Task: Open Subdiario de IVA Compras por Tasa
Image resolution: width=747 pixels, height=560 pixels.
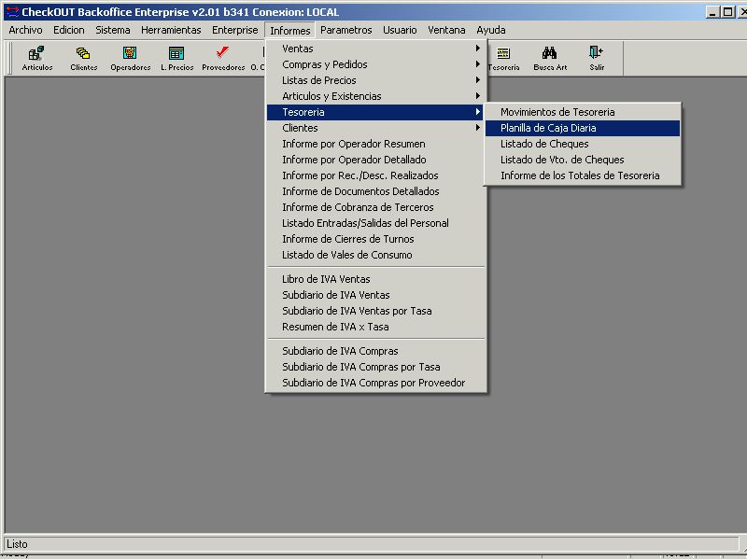Action: [376, 367]
